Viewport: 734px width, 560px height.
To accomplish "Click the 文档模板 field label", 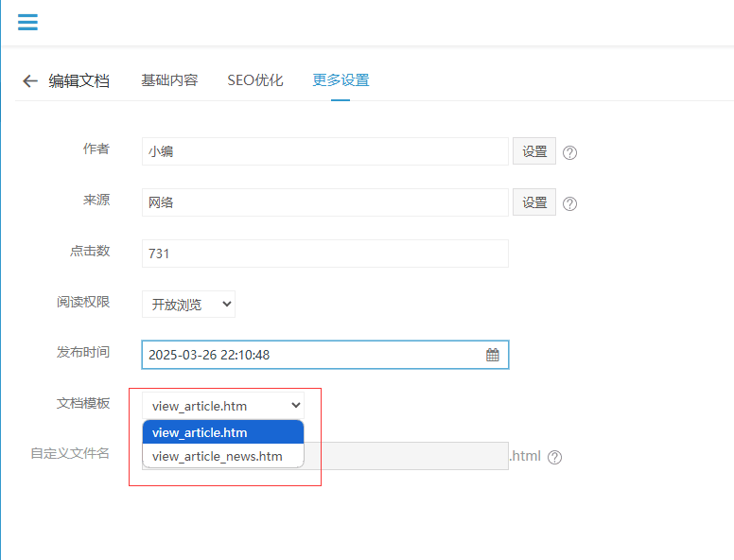I will (83, 403).
